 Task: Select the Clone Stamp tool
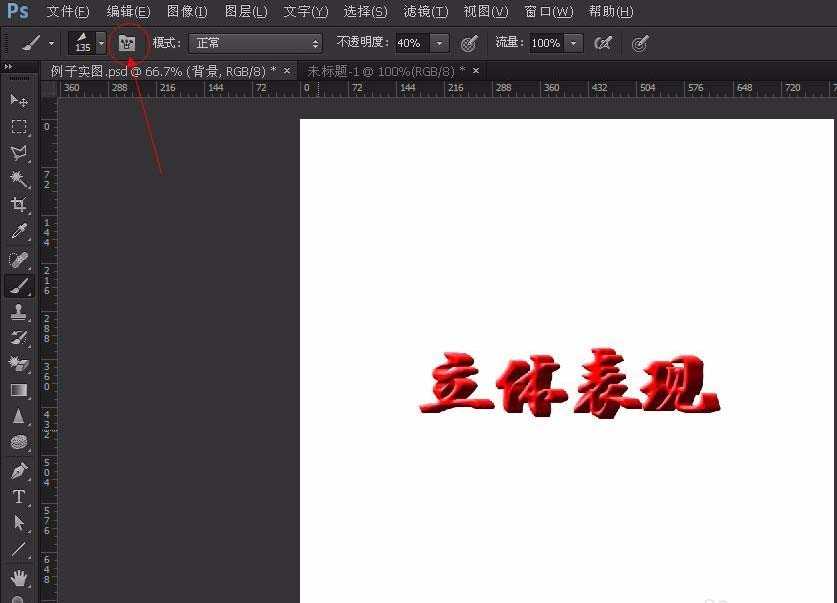[18, 312]
